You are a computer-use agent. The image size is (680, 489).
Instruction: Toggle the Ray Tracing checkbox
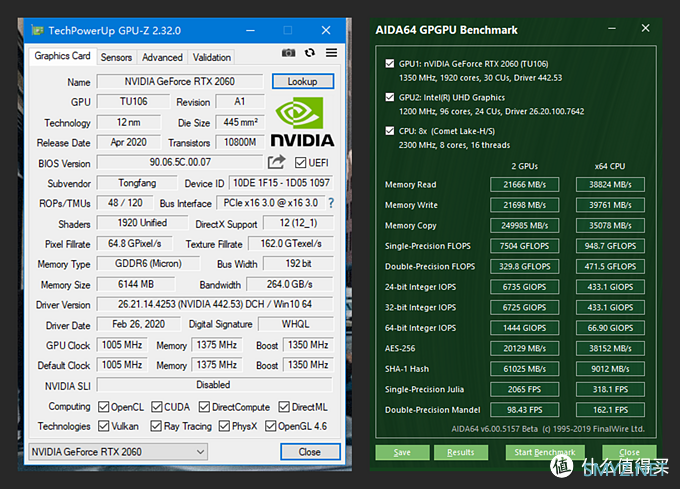coord(156,426)
